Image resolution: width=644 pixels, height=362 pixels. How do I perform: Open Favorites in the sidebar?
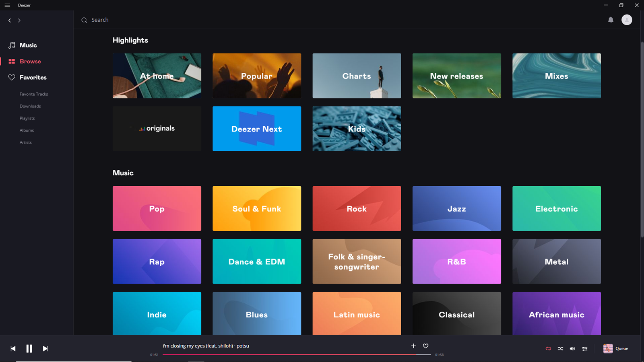tap(33, 78)
